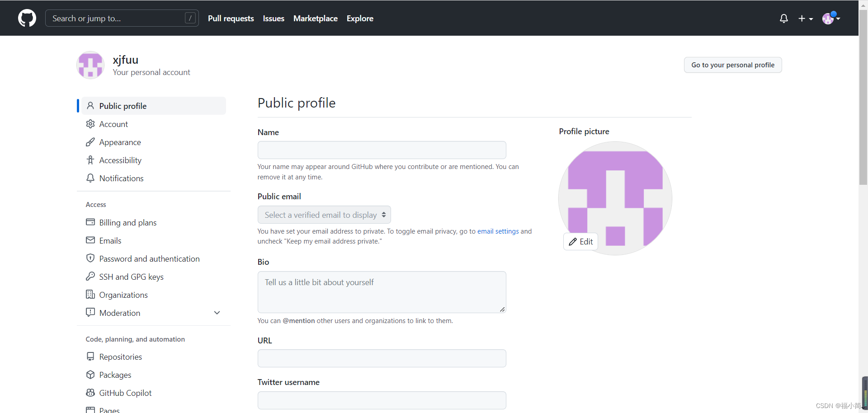The width and height of the screenshot is (868, 413).
Task: Click the Edit profile picture button
Action: 580,242
